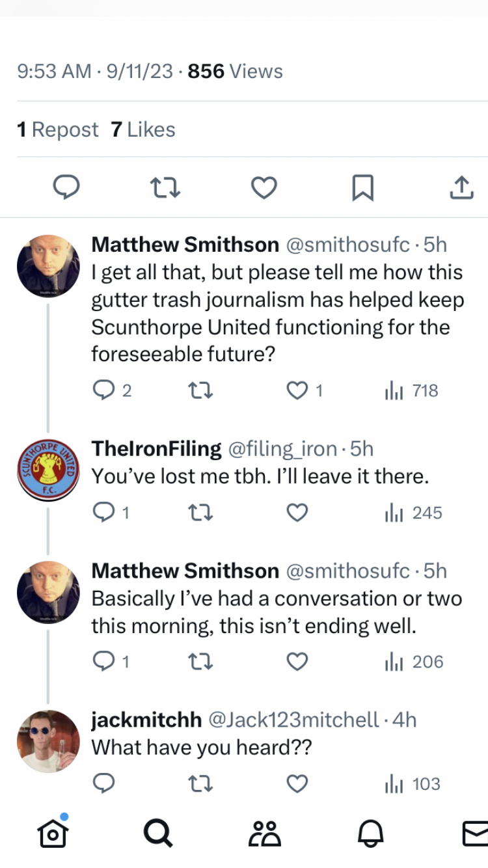Tap TheIronFiling's Scunthorpe United badge avatar
This screenshot has height=868, width=488.
click(x=47, y=469)
